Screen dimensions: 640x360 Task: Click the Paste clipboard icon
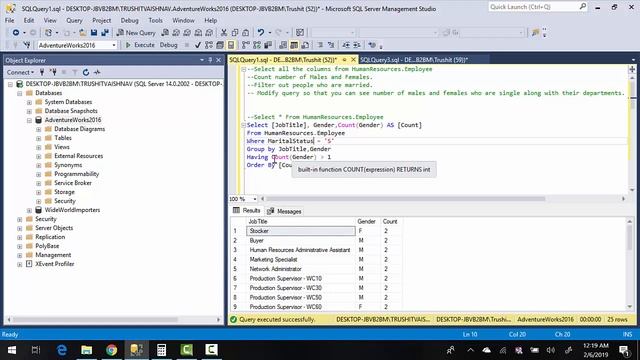click(x=246, y=33)
